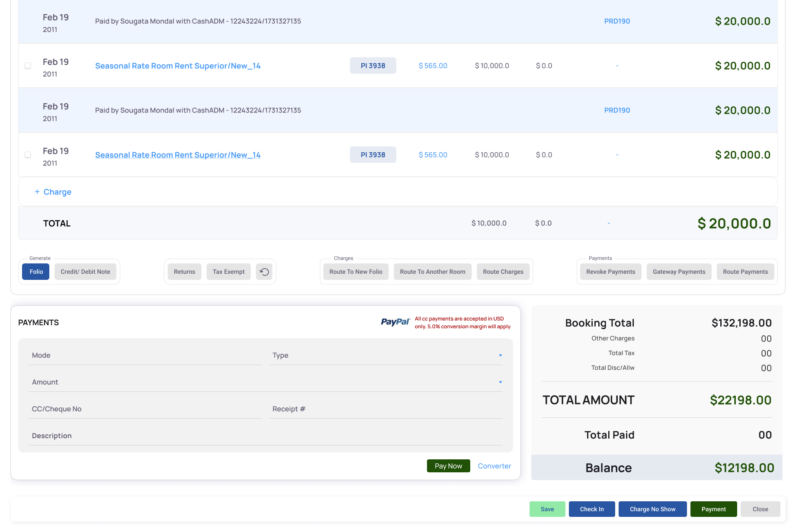Image resolution: width=796 pixels, height=532 pixels.
Task: Expand the Amount dropdown arrow
Action: 501,382
